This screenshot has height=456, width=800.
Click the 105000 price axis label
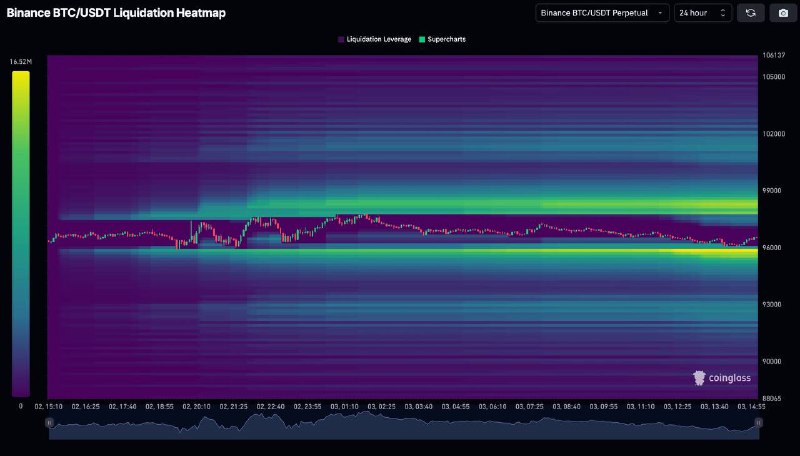(773, 77)
